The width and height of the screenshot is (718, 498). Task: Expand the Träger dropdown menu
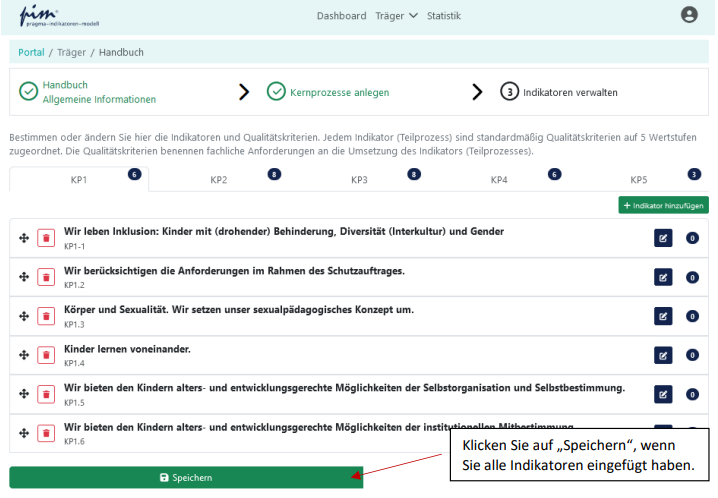click(x=397, y=16)
